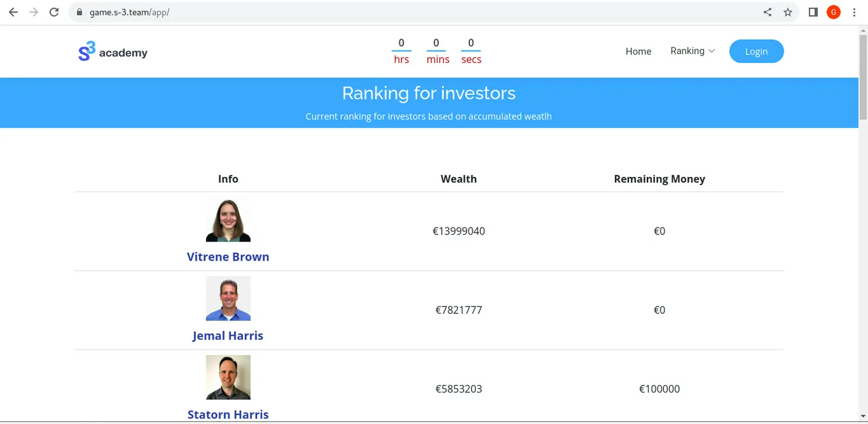Click the hrs countdown counter
The width and height of the screenshot is (868, 424).
point(401,51)
